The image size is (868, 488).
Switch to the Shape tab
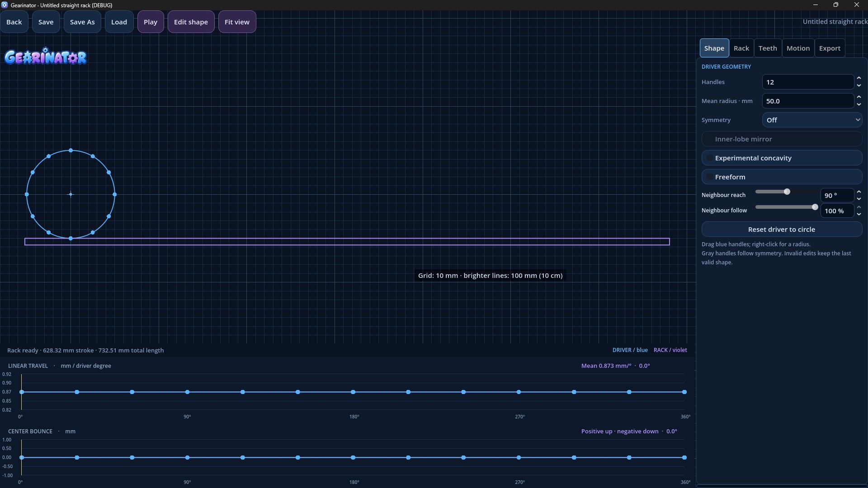[714, 48]
